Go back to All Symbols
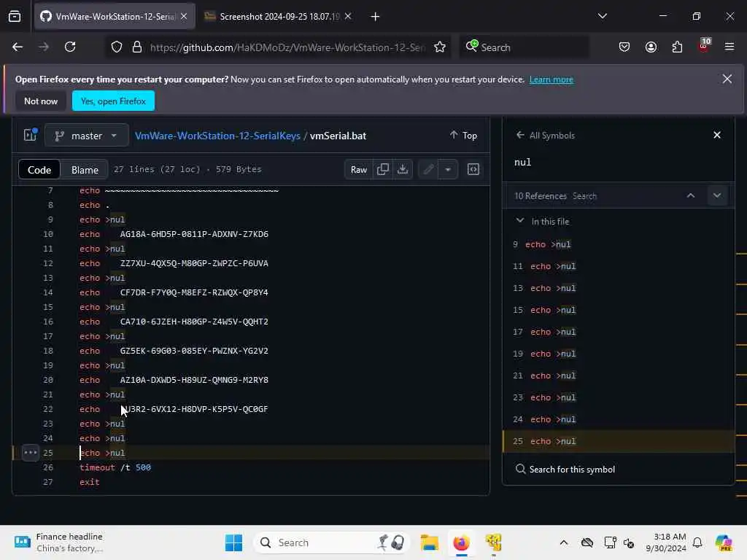This screenshot has width=747, height=560. click(546, 135)
